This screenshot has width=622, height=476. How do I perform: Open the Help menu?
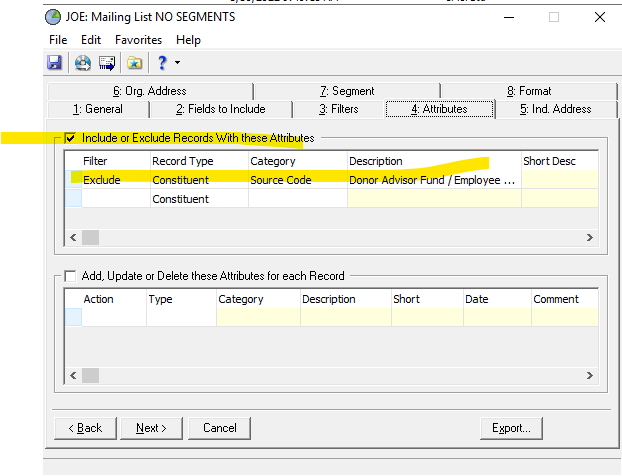[x=188, y=40]
